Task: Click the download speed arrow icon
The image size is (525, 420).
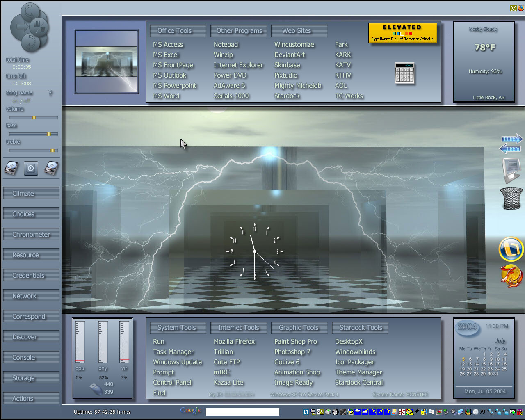Action: point(511,148)
